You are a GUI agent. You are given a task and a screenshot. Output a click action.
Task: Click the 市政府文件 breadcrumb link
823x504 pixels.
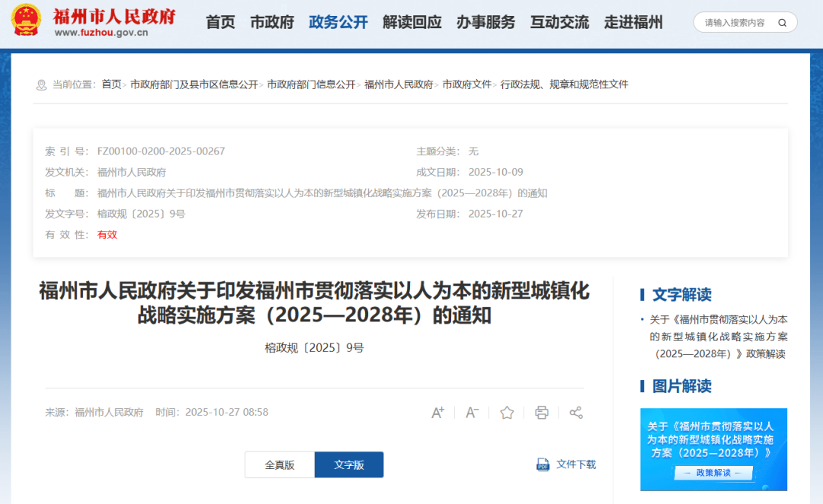click(468, 84)
